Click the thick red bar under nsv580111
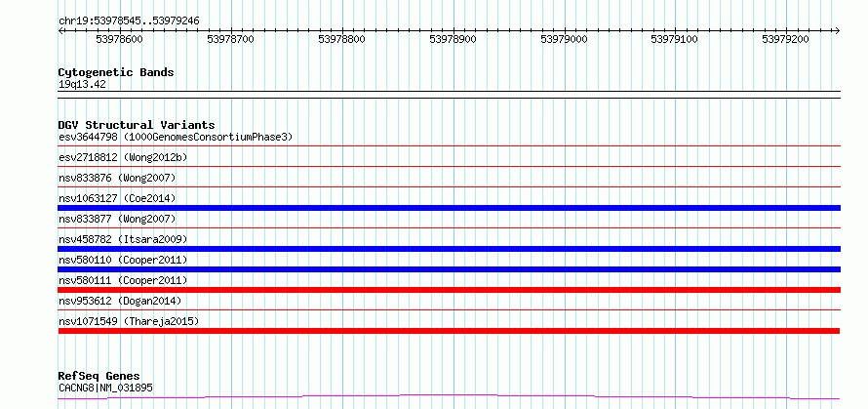The image size is (868, 409). 449,290
